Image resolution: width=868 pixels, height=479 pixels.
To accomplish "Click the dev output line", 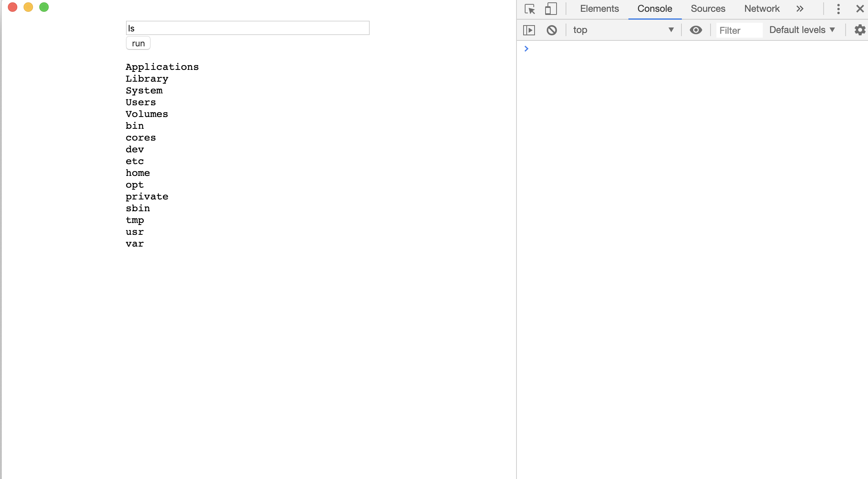I will click(x=135, y=149).
